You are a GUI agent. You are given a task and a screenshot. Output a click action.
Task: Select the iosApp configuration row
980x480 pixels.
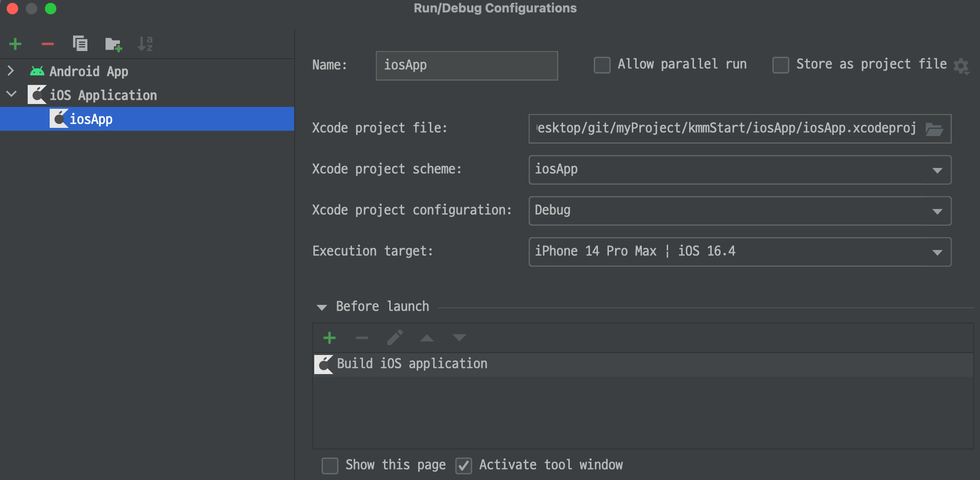147,119
